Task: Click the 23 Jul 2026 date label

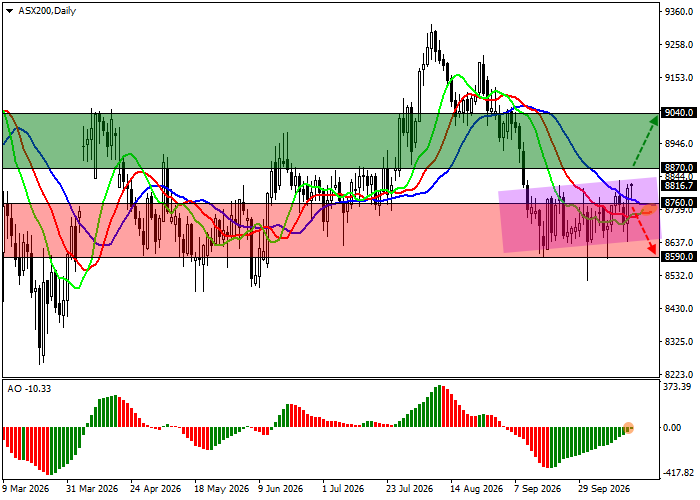Action: [x=410, y=489]
